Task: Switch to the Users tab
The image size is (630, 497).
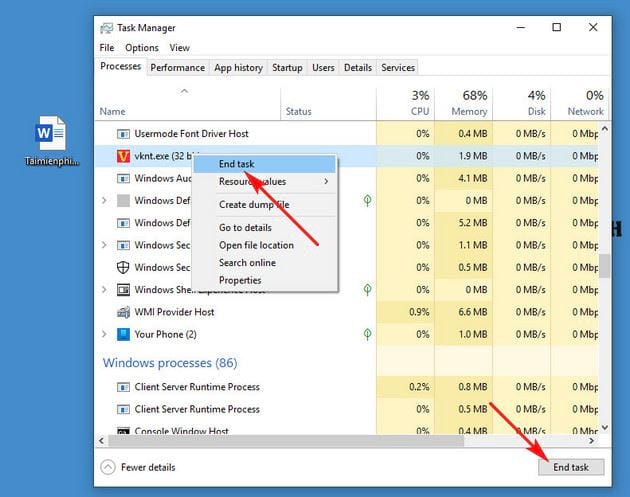Action: tap(323, 67)
